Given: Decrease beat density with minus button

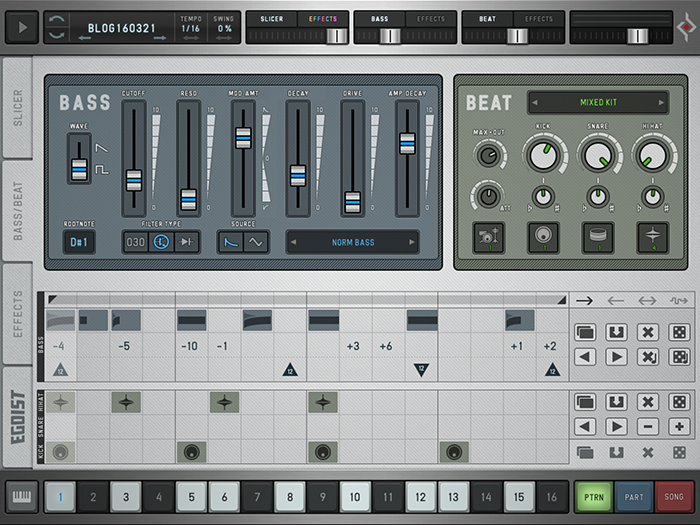Looking at the screenshot, I should tap(648, 427).
